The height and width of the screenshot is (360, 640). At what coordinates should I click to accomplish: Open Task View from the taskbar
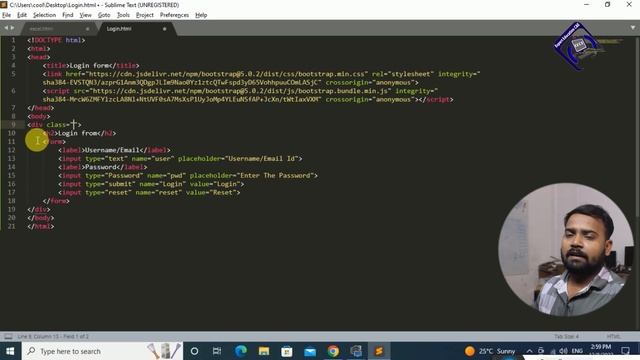217,351
